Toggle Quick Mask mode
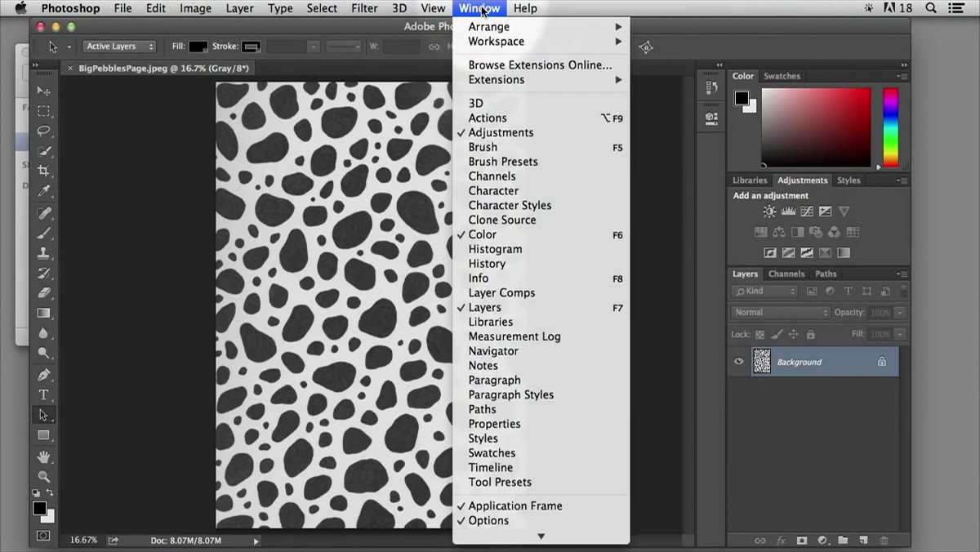This screenshot has width=980, height=552. tap(43, 536)
